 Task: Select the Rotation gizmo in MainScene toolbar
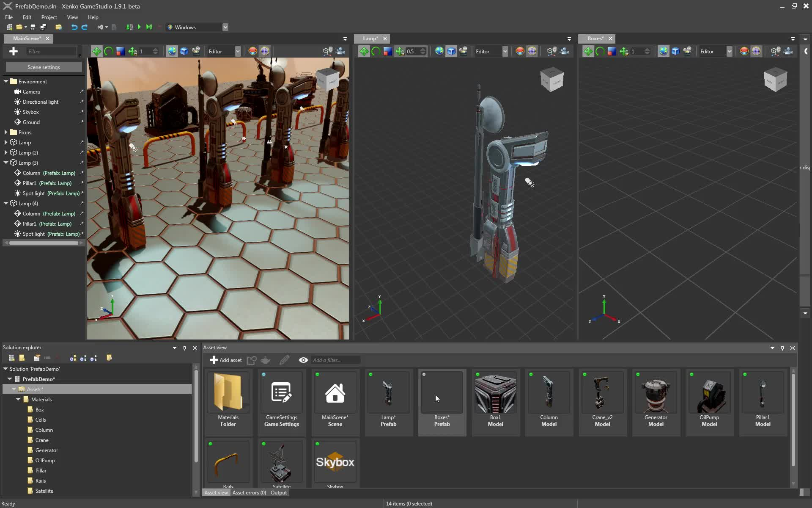(109, 51)
